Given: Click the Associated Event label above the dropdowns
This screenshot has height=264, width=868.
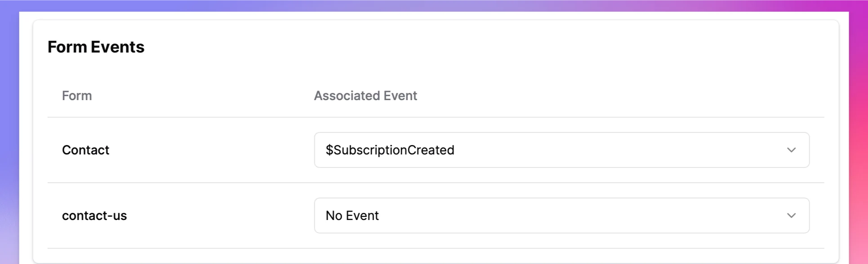Looking at the screenshot, I should click(365, 96).
